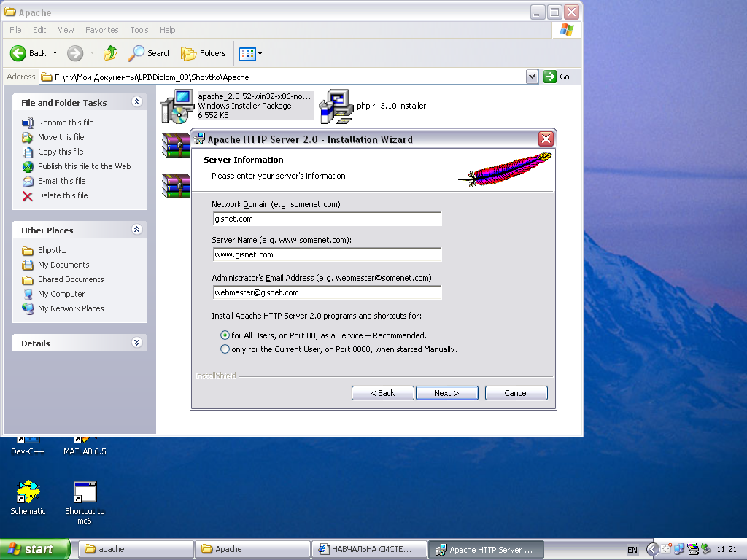Open the File menu
Image resolution: width=747 pixels, height=560 pixels.
coord(15,30)
